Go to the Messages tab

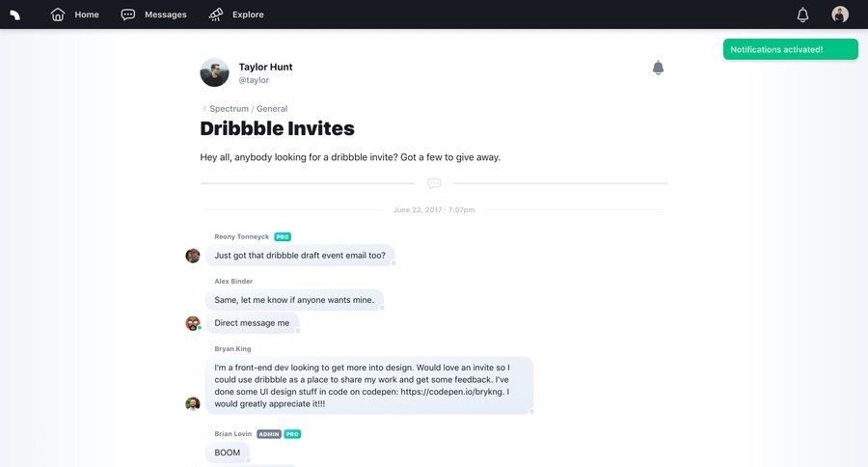point(165,14)
